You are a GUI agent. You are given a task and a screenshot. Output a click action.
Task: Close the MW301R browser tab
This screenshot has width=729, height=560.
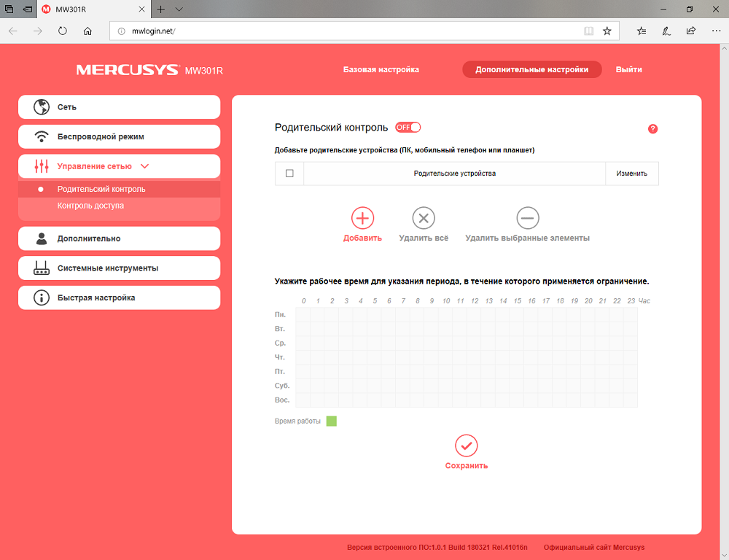[142, 9]
